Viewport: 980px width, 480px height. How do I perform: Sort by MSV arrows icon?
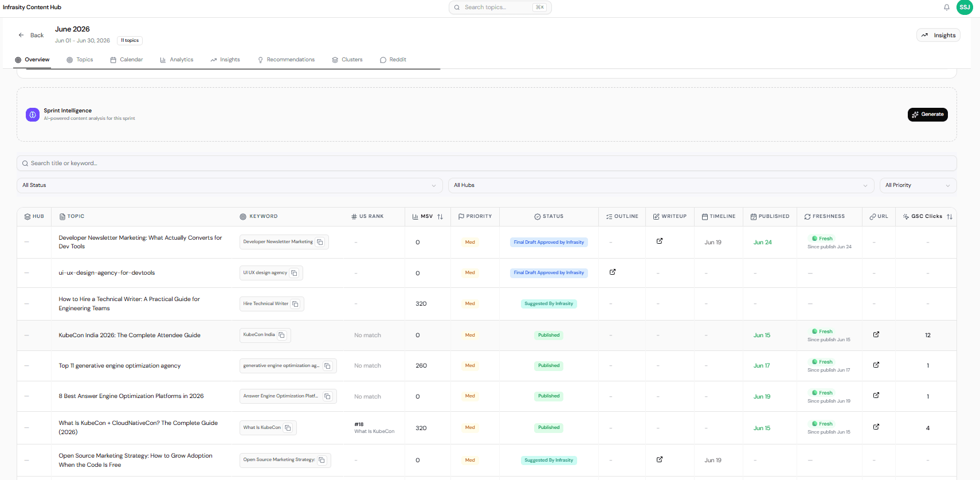point(440,217)
